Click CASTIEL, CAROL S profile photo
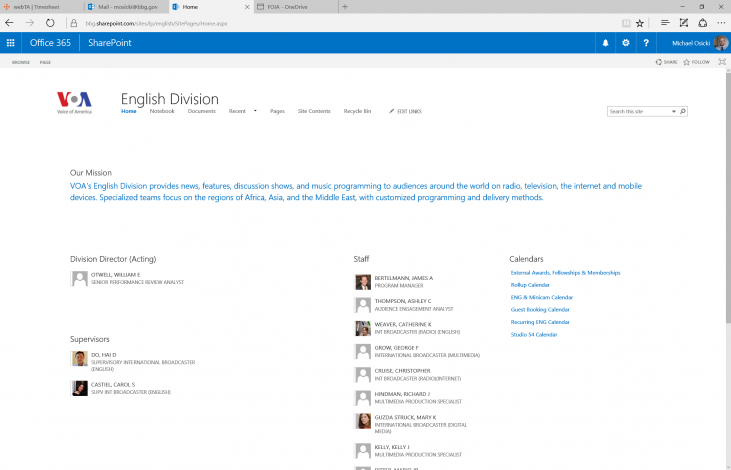Screen dimensions: 731x470 click(79, 388)
